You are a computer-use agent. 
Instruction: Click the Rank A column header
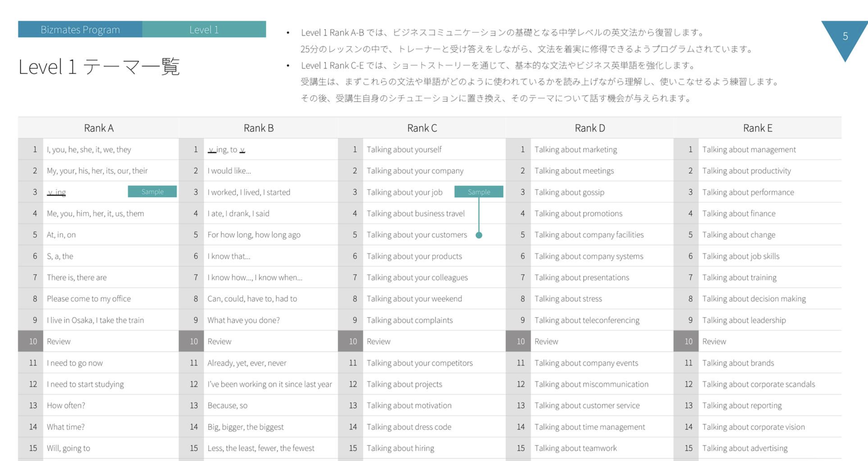pos(99,128)
